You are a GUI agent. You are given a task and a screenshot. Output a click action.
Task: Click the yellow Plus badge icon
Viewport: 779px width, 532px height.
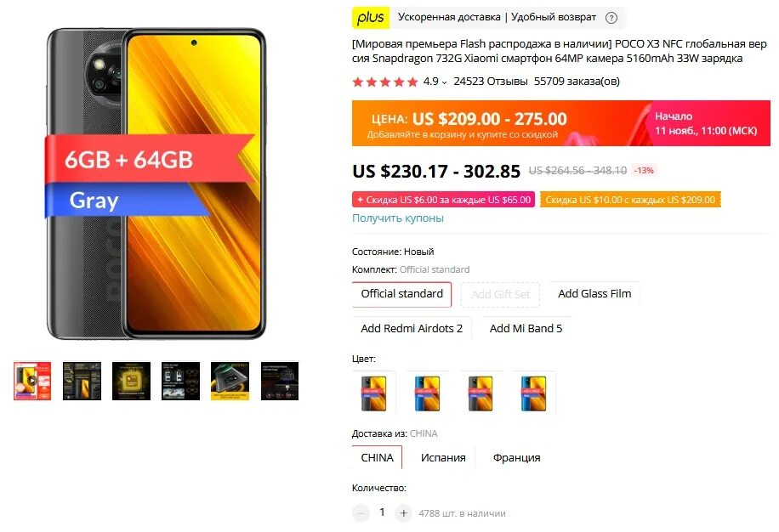(370, 17)
